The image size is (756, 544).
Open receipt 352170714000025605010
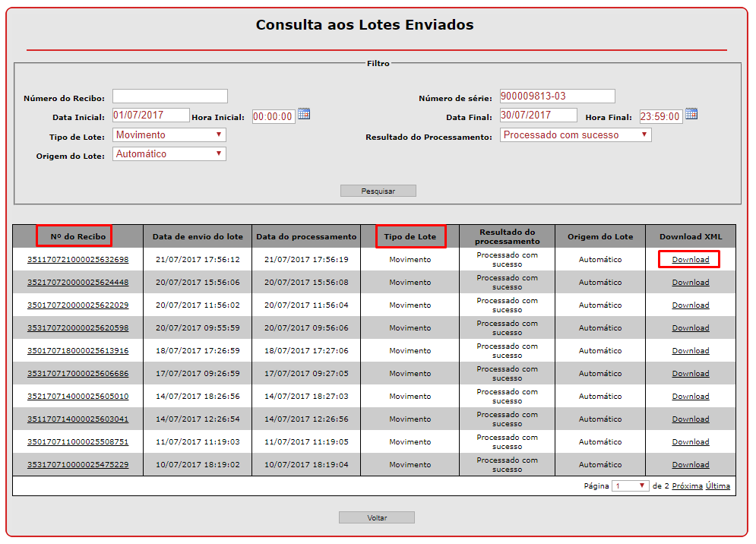78,397
